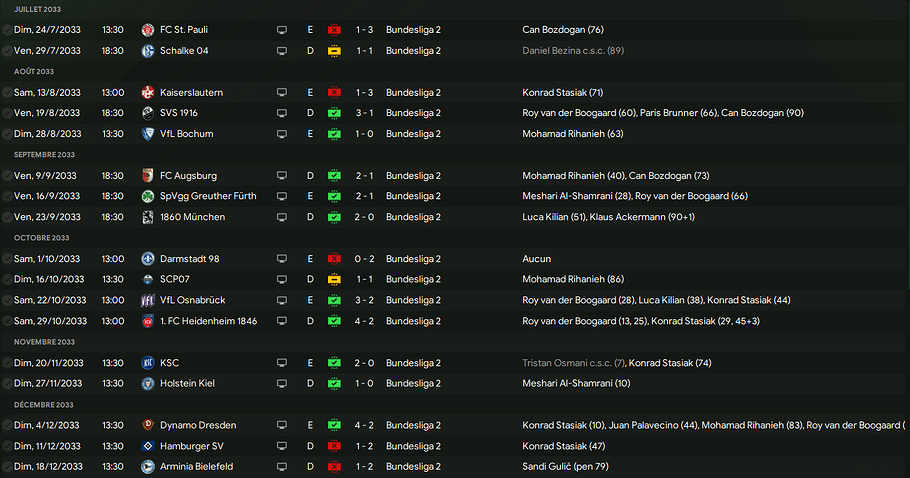Collapse the OCTOBRE 2033 month header
This screenshot has height=478, width=910.
(41, 238)
